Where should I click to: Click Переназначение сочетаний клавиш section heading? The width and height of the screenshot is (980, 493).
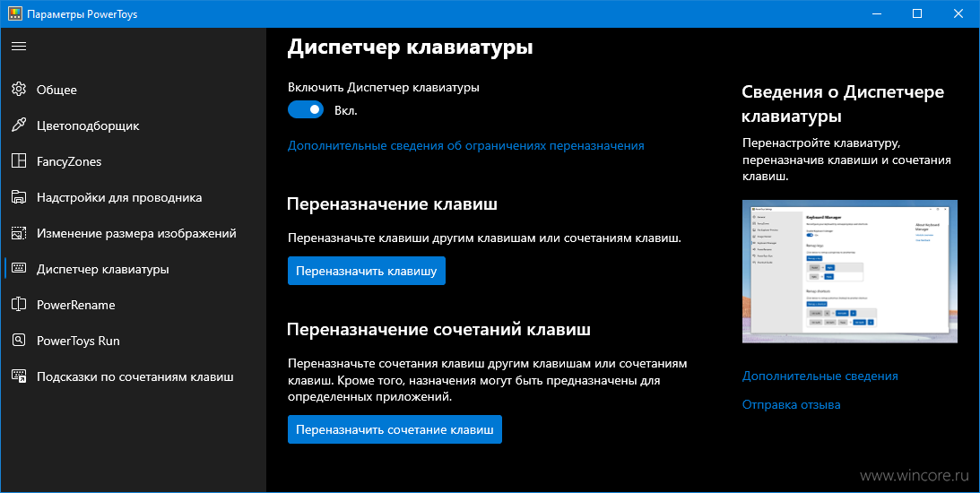tap(438, 329)
